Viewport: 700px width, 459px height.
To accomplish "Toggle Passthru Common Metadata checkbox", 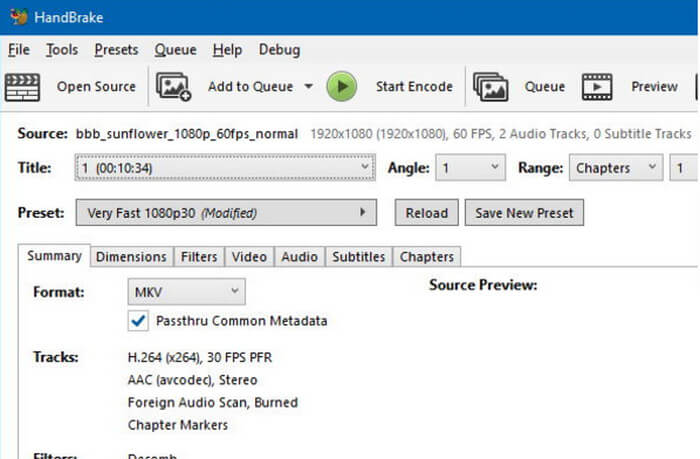I will coord(138,321).
